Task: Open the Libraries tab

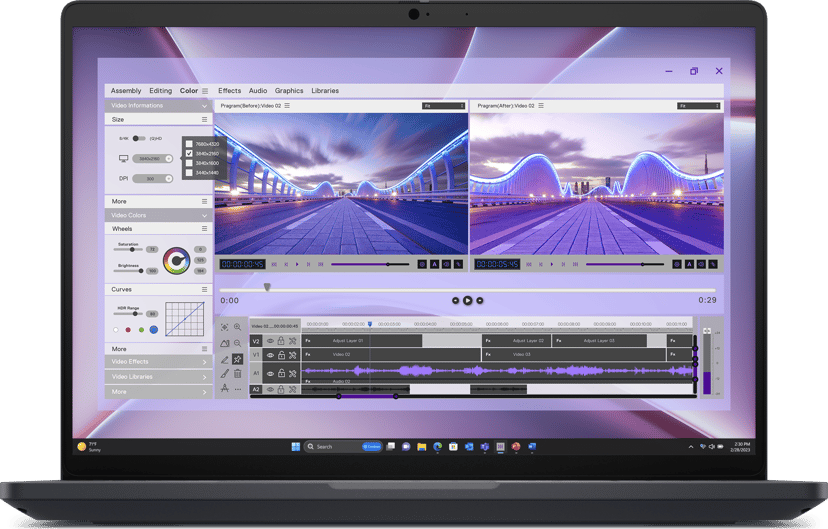Action: [325, 91]
